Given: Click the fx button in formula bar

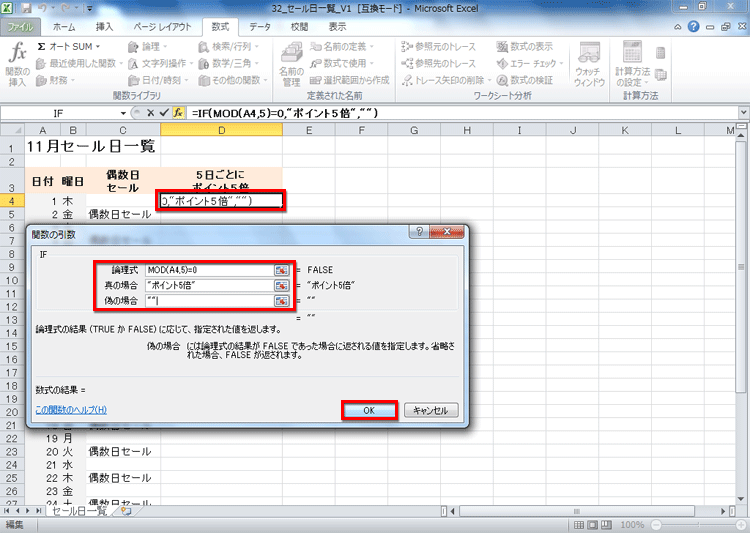Looking at the screenshot, I should (178, 113).
